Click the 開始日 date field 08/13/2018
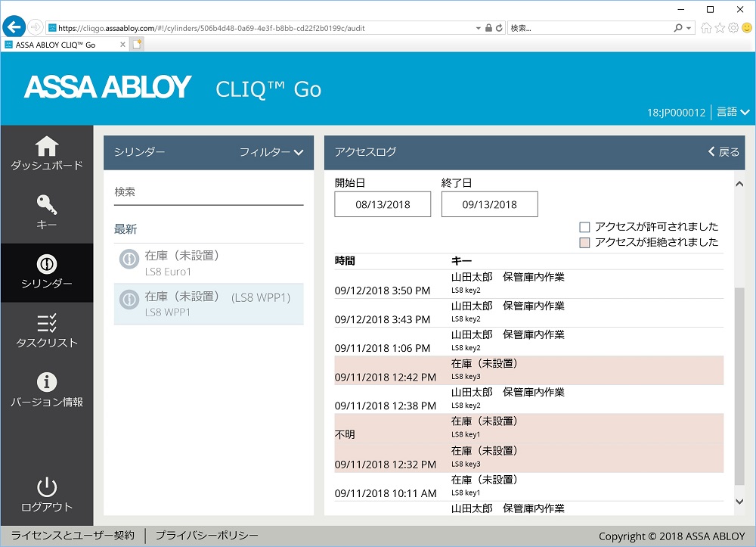The height and width of the screenshot is (547, 756). pyautogui.click(x=383, y=204)
